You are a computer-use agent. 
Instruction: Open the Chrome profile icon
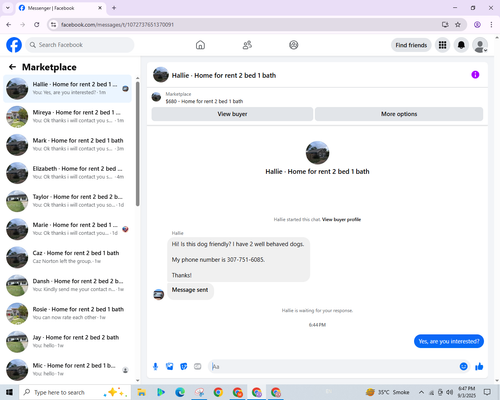[x=477, y=24]
